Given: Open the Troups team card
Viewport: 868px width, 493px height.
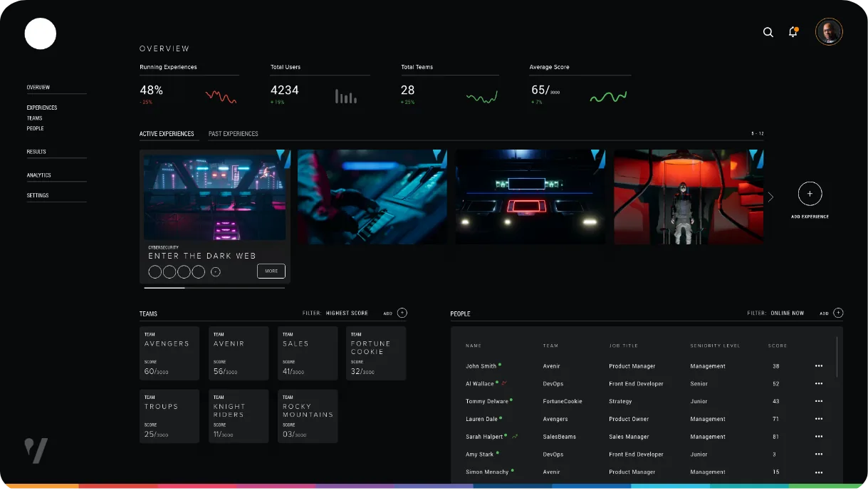Looking at the screenshot, I should tap(169, 416).
